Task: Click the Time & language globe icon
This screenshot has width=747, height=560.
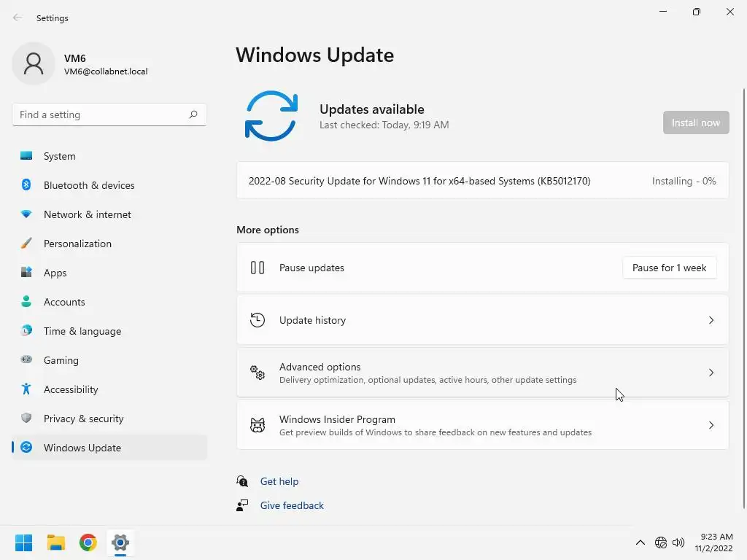Action: [26, 330]
